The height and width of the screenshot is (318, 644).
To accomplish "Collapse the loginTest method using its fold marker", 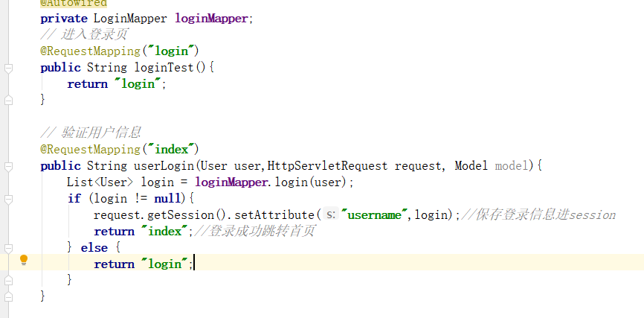I will [x=8, y=69].
